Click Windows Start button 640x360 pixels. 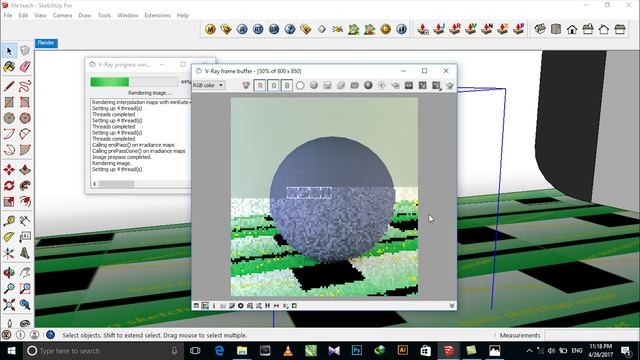tap(11, 351)
